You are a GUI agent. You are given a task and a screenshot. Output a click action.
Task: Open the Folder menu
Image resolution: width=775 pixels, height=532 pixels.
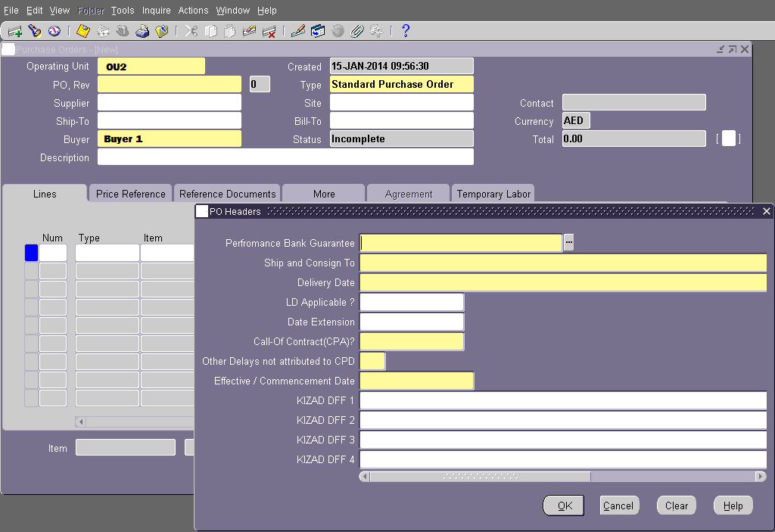tap(90, 10)
